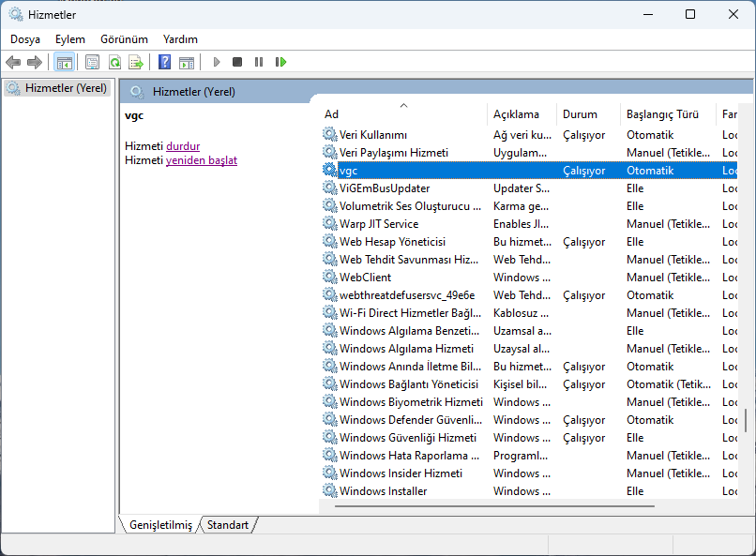Image resolution: width=756 pixels, height=556 pixels.
Task: Click the horizontal scrollbar of the services list
Action: (494, 506)
